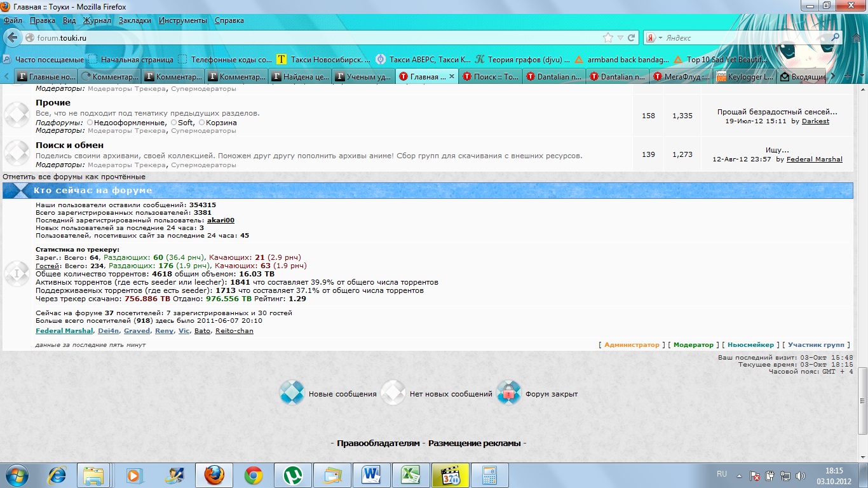Launch Google Chrome from the taskbar

pos(254,475)
